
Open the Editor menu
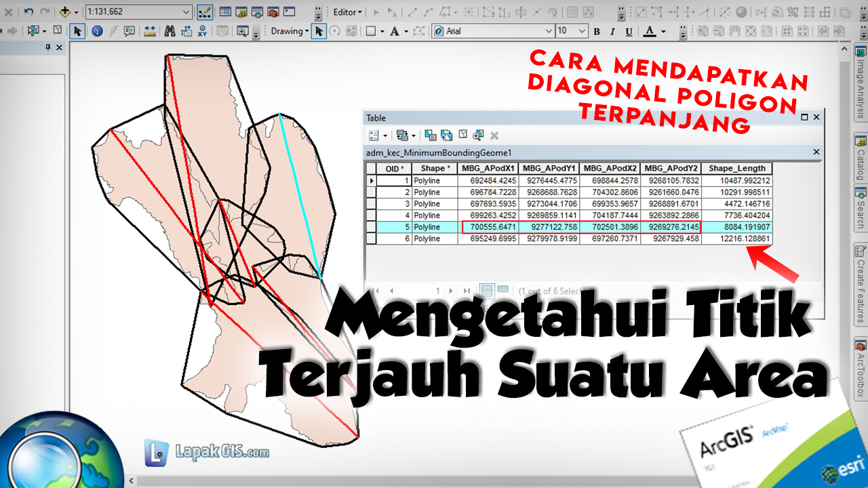[x=348, y=12]
